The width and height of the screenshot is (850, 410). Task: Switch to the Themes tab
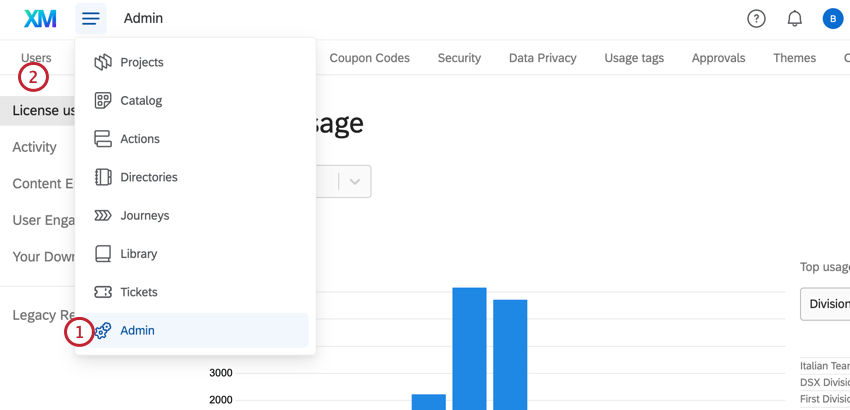[795, 58]
